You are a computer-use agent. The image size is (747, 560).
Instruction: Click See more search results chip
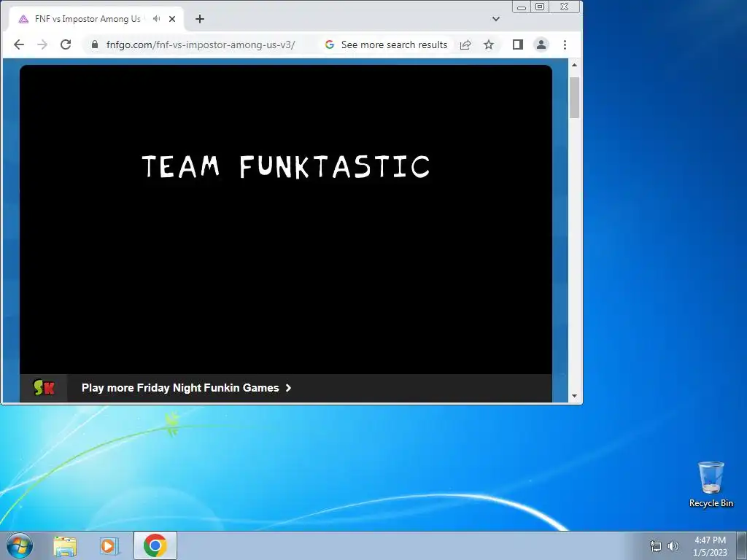387,44
